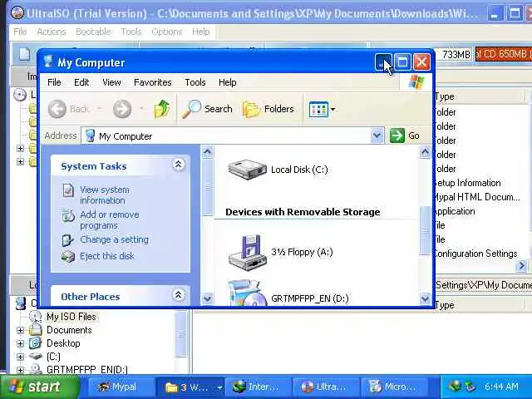Click the green Go button
The image size is (532, 399).
(405, 135)
